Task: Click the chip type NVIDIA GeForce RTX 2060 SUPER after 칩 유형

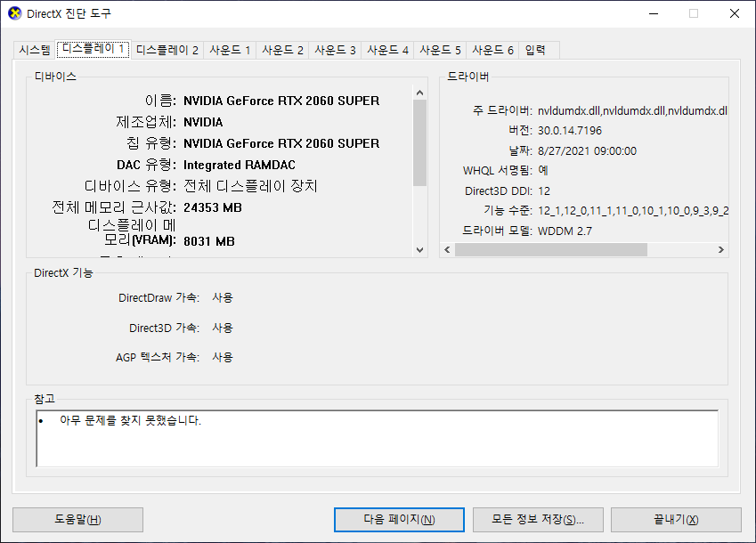Action: [x=281, y=143]
